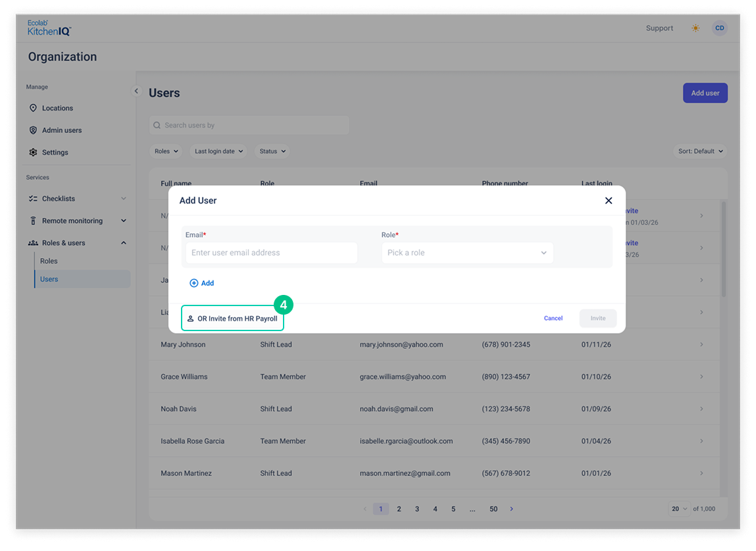The image size is (756, 551).
Task: Click OR Invite from HR Payroll
Action: pyautogui.click(x=232, y=319)
